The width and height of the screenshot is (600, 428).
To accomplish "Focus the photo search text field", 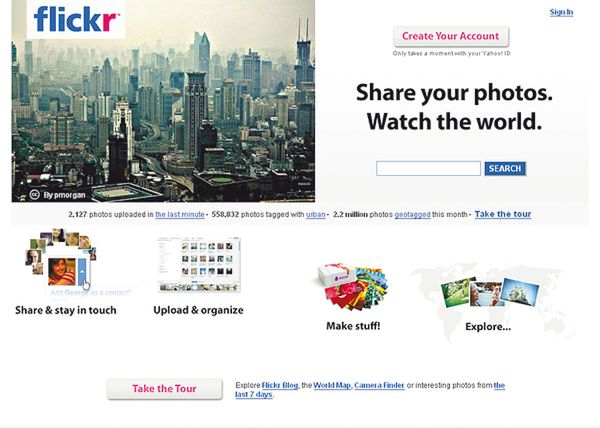I will 428,169.
